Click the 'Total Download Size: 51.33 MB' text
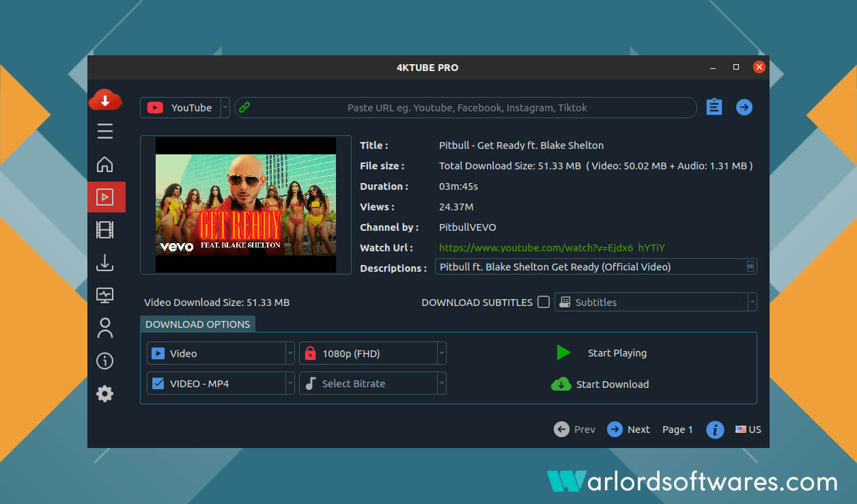Screen dimensions: 857x504 511,165
